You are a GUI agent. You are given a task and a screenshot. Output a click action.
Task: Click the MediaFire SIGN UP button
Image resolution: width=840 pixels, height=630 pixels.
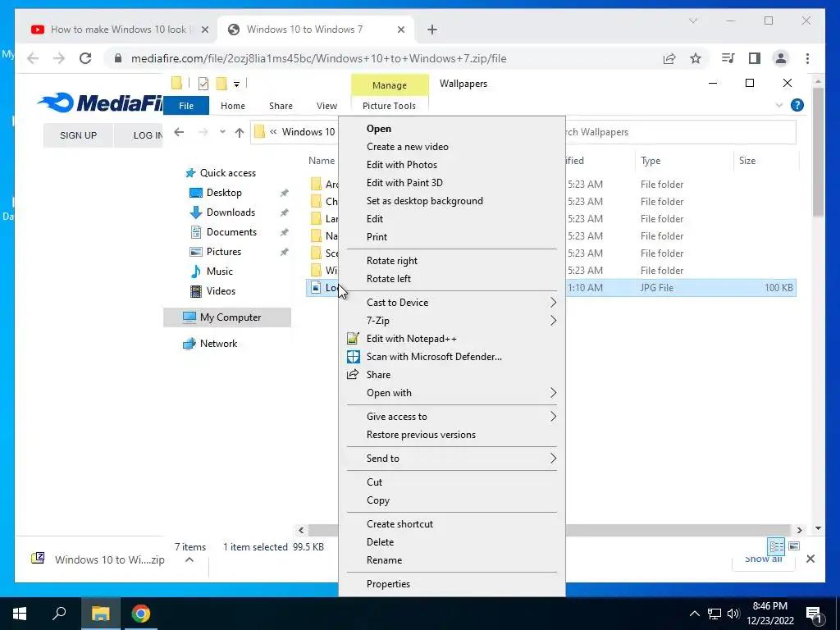click(78, 135)
